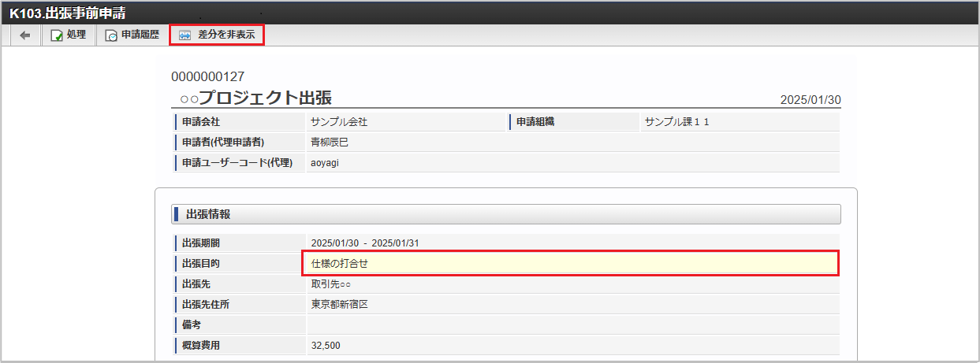Select the value サンプル会社
The image size is (980, 363).
click(x=339, y=122)
